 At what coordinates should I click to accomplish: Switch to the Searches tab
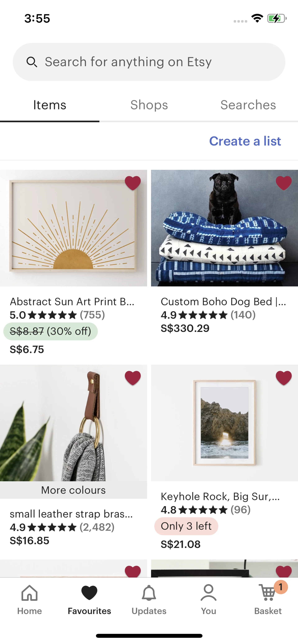coord(248,105)
